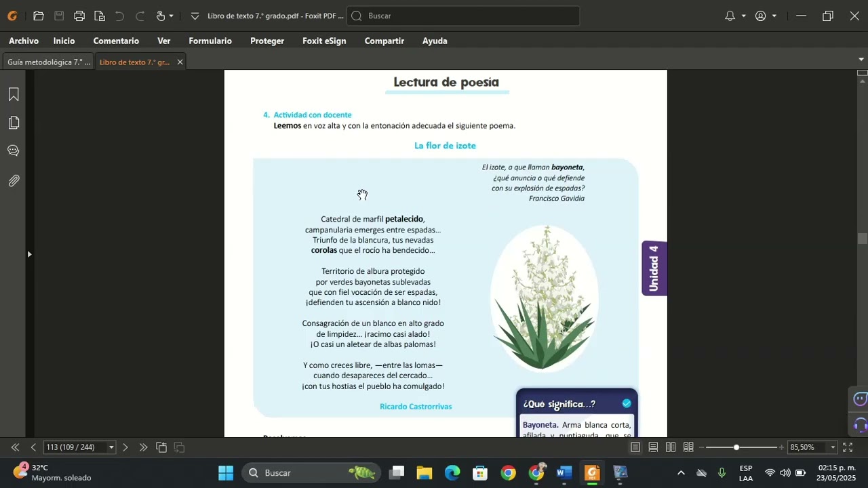
Task: Show hidden system tray icons
Action: pos(681,473)
